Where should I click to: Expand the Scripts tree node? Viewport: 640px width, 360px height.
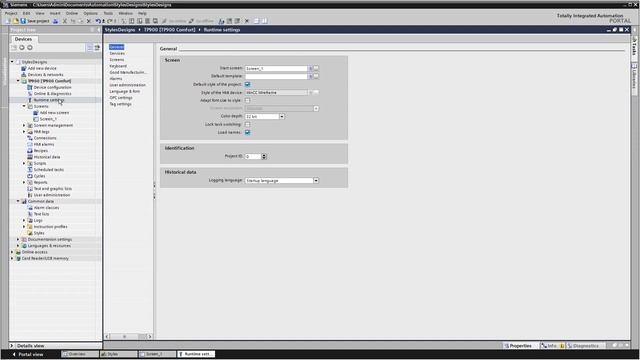point(24,163)
